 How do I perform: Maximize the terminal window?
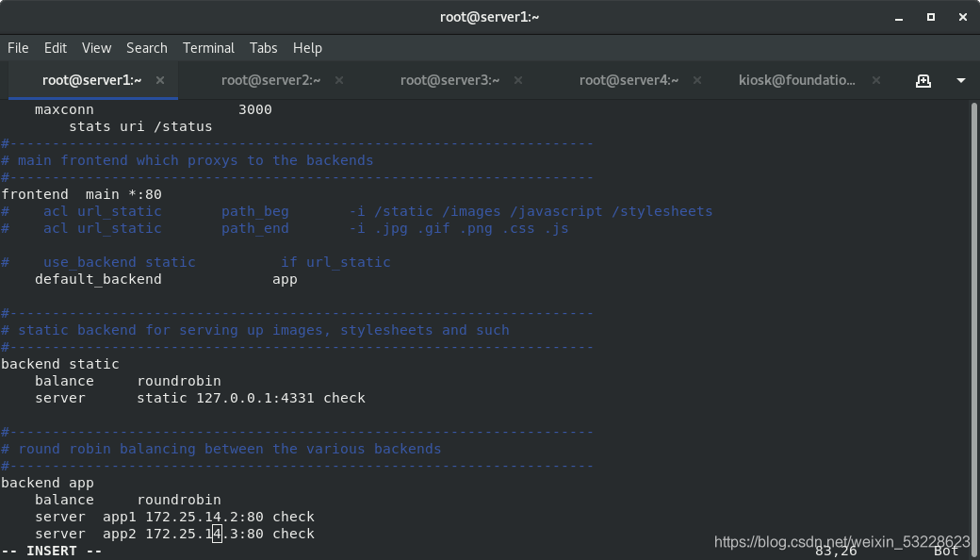pos(931,18)
